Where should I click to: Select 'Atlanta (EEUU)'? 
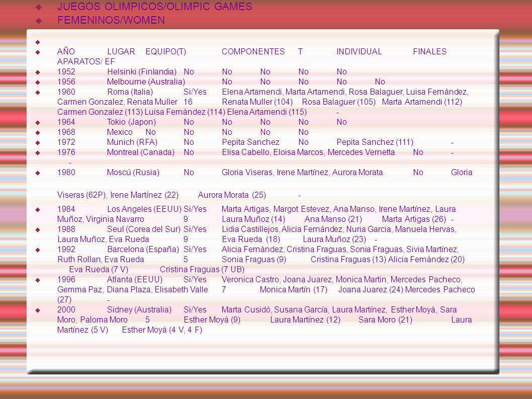pos(135,280)
